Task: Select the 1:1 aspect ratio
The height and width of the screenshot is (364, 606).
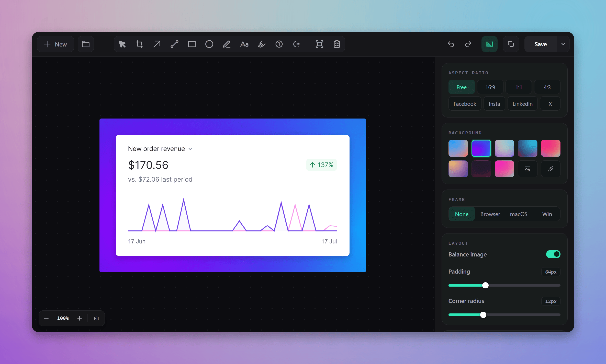Action: coord(519,87)
